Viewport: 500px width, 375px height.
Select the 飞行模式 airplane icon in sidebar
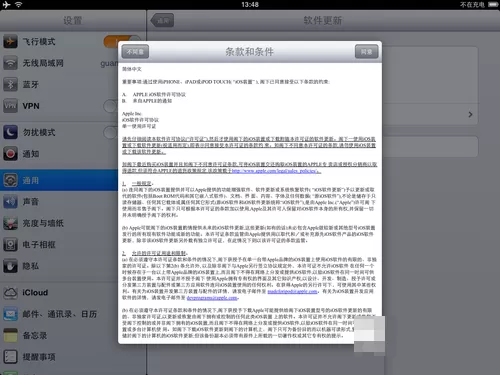pos(10,42)
